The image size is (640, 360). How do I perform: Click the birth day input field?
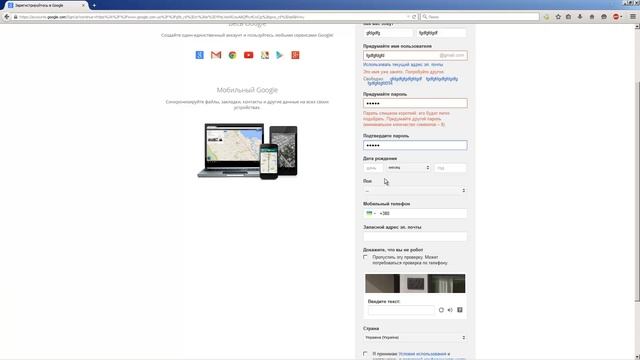tap(373, 168)
